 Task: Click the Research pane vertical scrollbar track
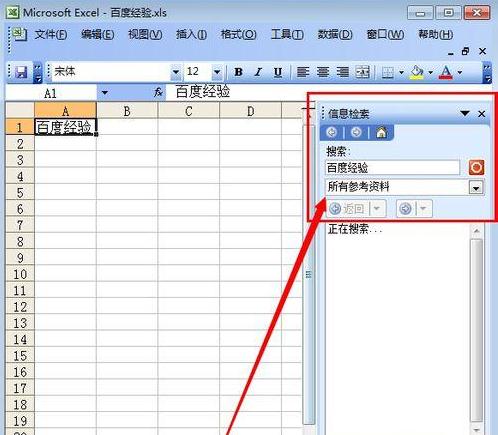477,330
